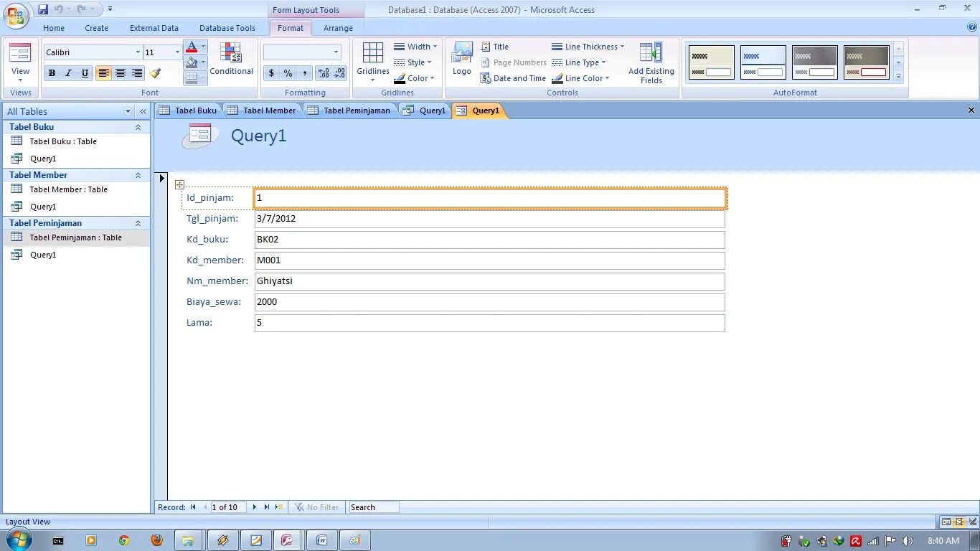Click the Nm_member field value
The image size is (980, 551).
(x=489, y=281)
